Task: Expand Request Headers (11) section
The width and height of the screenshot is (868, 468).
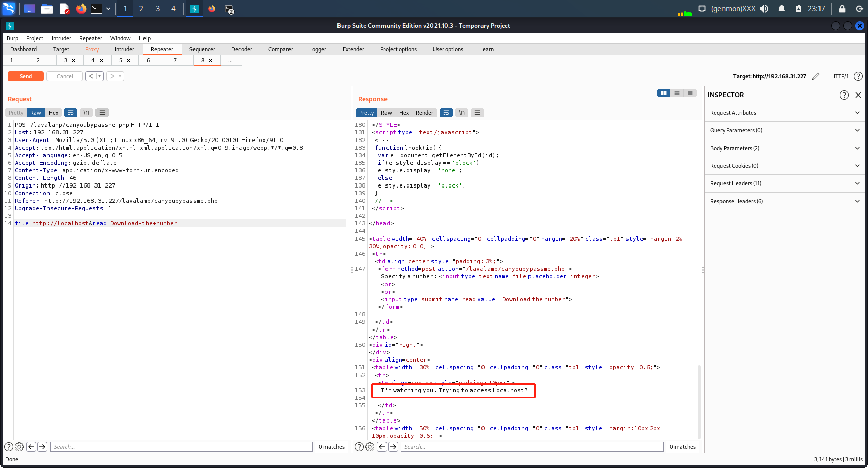Action: (x=785, y=183)
